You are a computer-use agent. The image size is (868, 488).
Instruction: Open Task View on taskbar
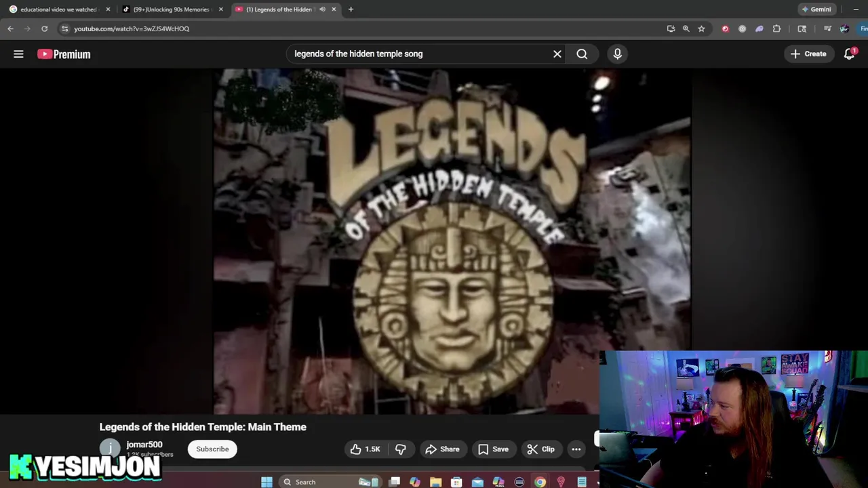point(394,482)
